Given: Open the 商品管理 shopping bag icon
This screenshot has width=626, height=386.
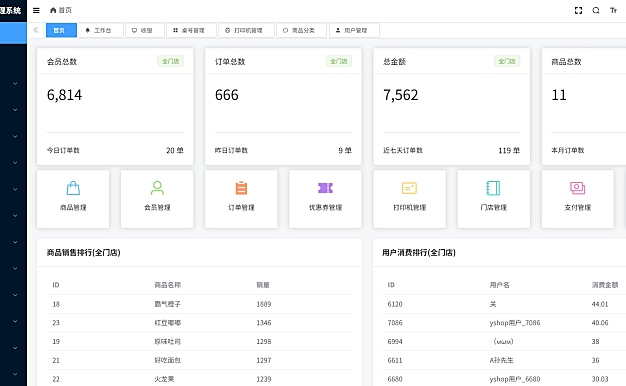Looking at the screenshot, I should coord(73,188).
